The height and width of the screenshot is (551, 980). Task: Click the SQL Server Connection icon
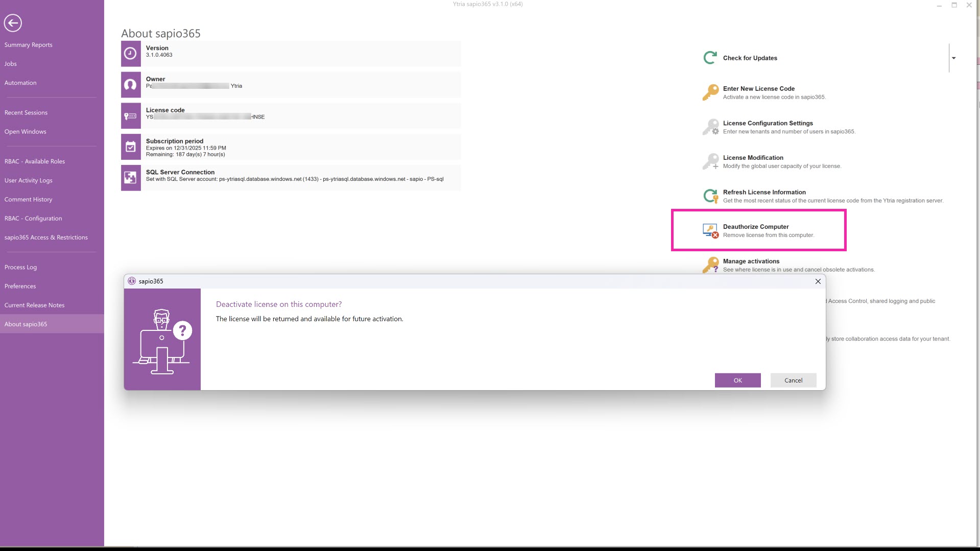(x=131, y=178)
